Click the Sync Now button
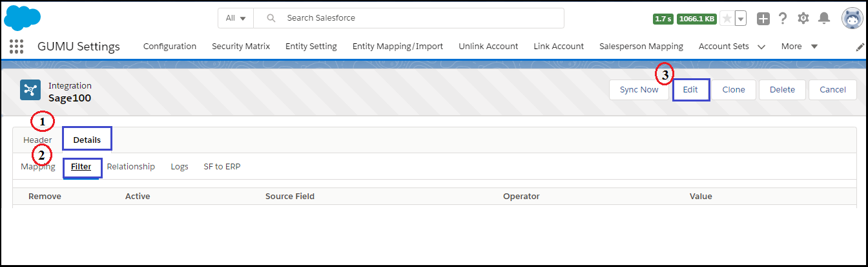The width and height of the screenshot is (868, 267). 639,90
